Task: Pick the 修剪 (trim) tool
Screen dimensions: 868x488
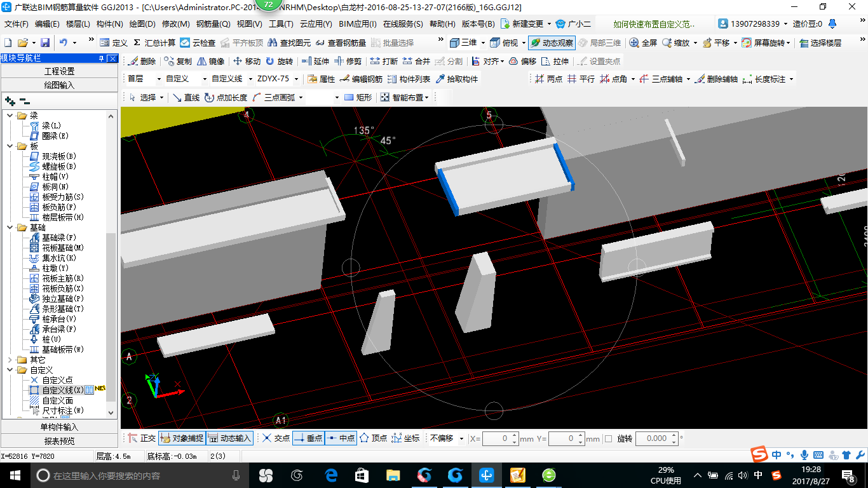Action: pyautogui.click(x=348, y=62)
